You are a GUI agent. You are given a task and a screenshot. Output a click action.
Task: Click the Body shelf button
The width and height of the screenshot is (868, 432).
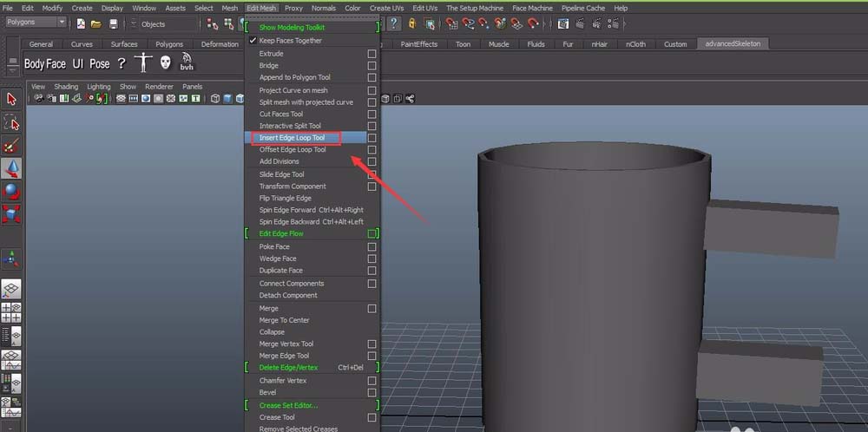[34, 64]
